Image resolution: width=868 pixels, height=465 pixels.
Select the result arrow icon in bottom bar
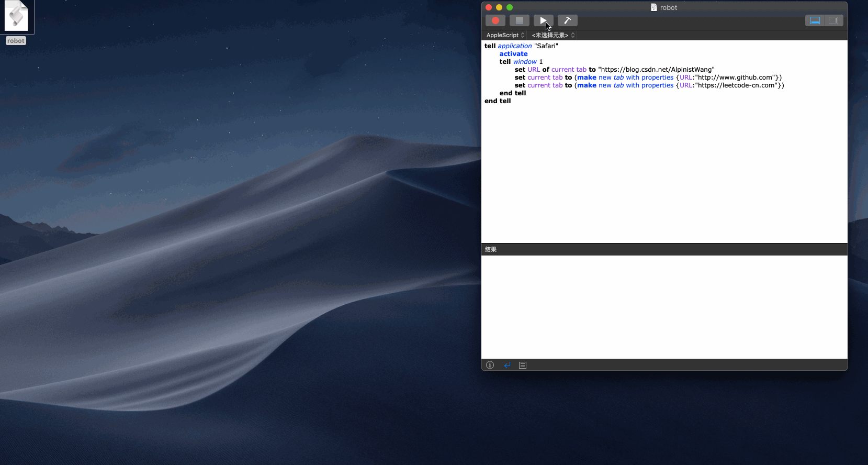[507, 365]
